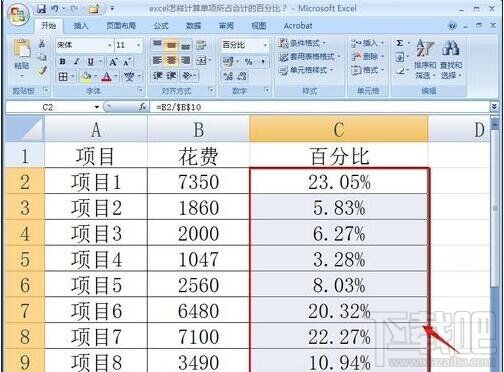Image resolution: width=504 pixels, height=372 pixels.
Task: Switch to the 公式 ribbon tab
Action: [161, 26]
